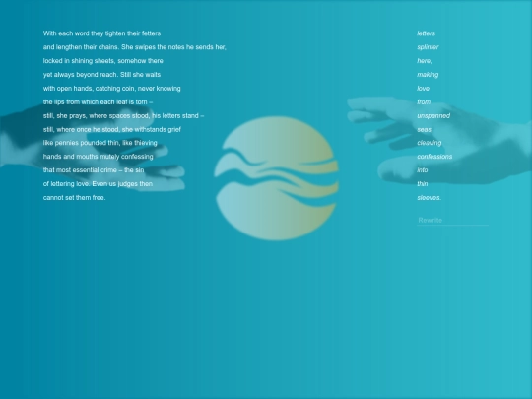The width and height of the screenshot is (532, 399).
Task: Click the italic word 'making'
Action: pyautogui.click(x=428, y=75)
